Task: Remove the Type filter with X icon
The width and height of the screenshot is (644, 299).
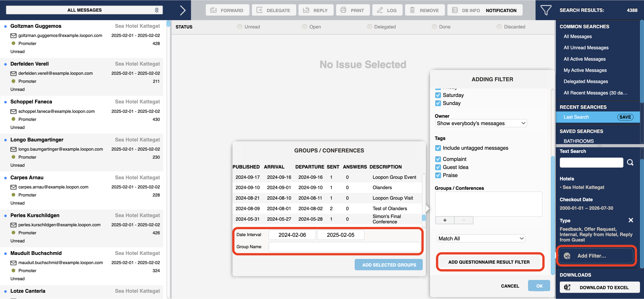Action: coord(631,220)
